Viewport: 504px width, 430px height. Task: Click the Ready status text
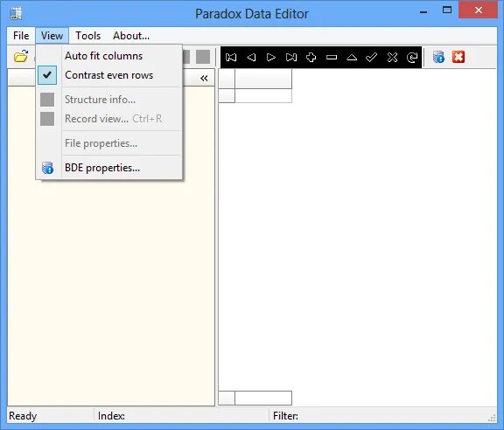[23, 416]
